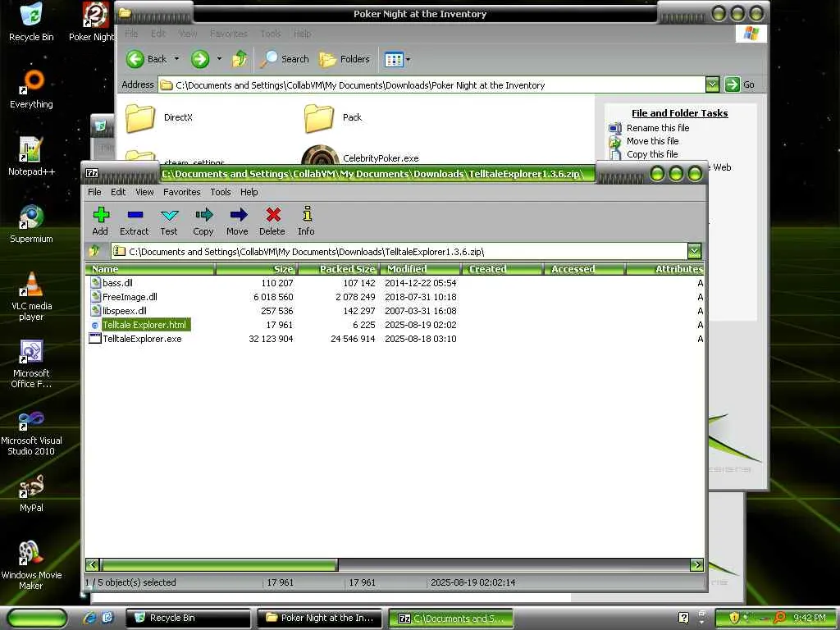This screenshot has height=630, width=840.
Task: Run the Test archive tool
Action: (169, 221)
